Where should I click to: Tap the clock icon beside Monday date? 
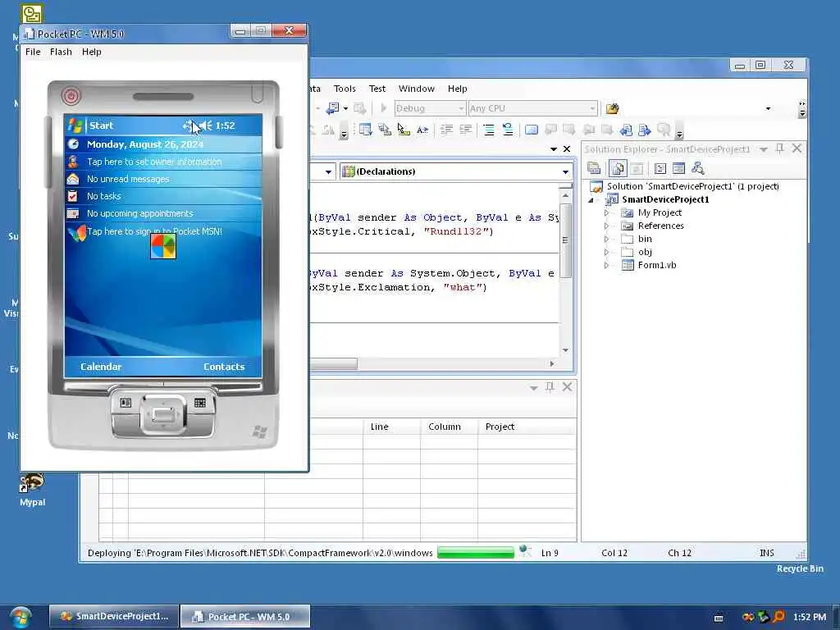tap(73, 144)
